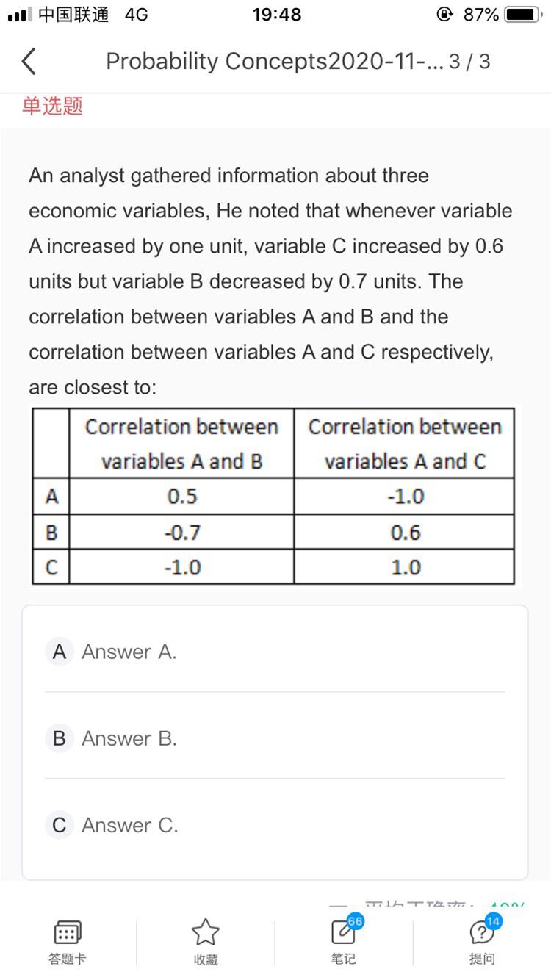Tap the question mark ask icon
Viewport: 551px width, 980px height.
point(481,932)
